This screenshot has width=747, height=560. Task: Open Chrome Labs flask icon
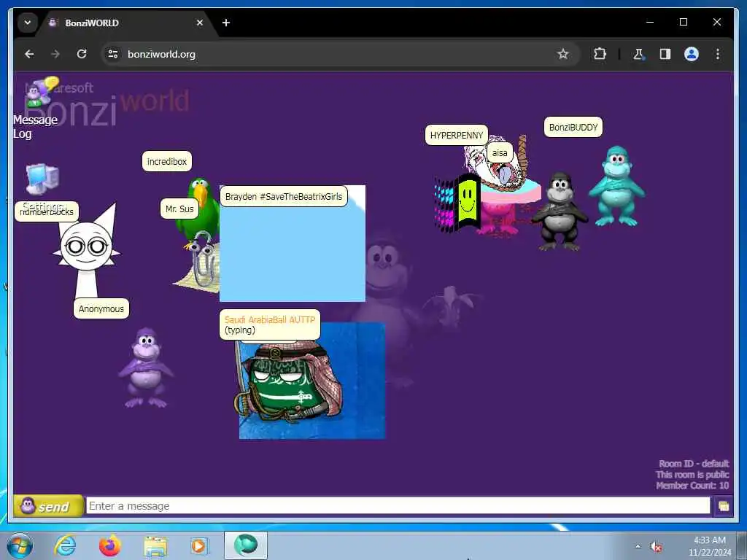639,54
